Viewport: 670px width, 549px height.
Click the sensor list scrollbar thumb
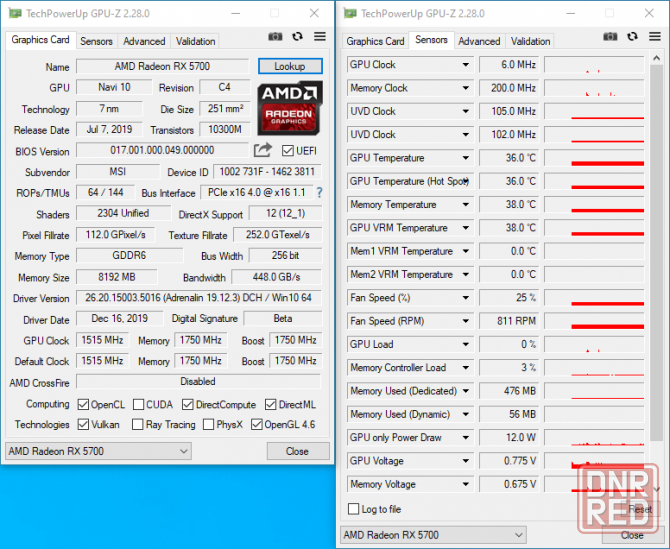click(x=656, y=253)
